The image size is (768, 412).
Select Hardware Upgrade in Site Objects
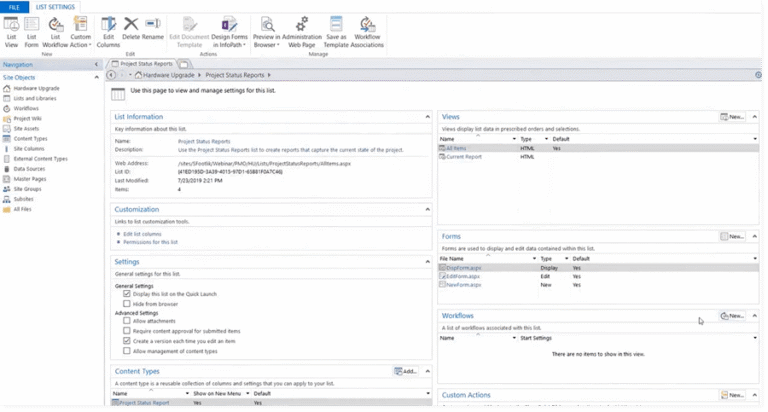(36, 88)
